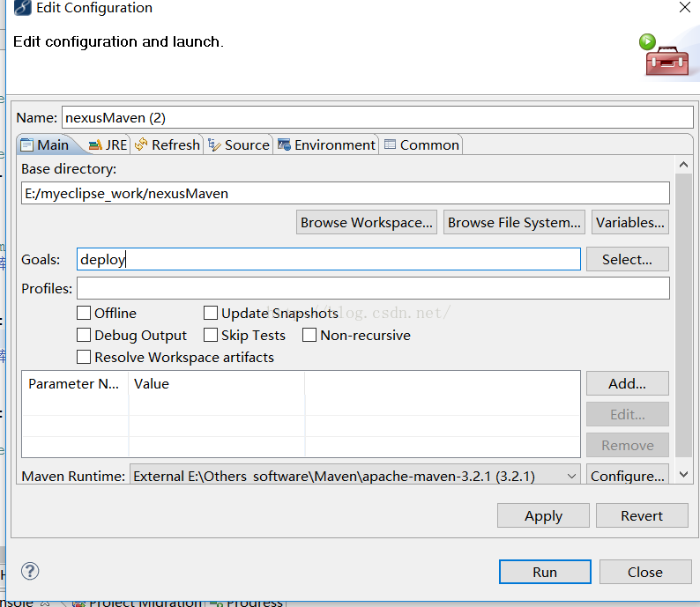Click the Parameter Name column header
The image size is (700, 607).
75,383
